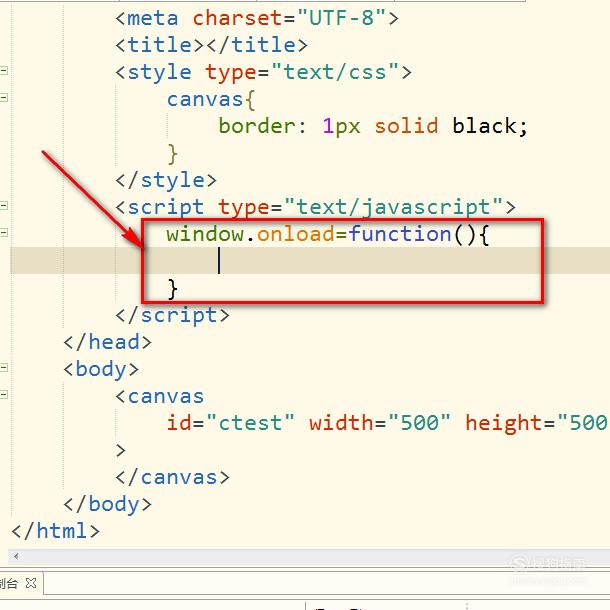The height and width of the screenshot is (610, 610).
Task: Close the console tab with the X icon
Action: [31, 583]
